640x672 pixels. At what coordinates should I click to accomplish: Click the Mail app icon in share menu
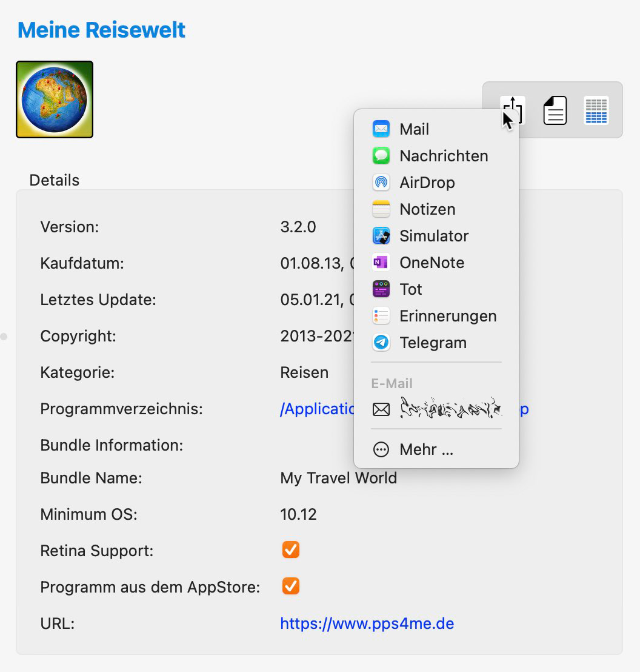381,129
